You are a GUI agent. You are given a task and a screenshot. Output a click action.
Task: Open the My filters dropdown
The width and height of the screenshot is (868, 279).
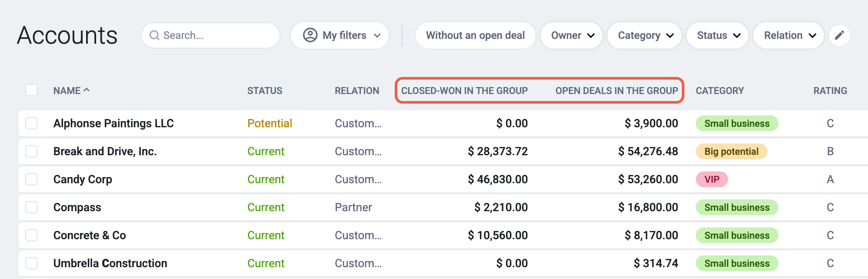(340, 35)
